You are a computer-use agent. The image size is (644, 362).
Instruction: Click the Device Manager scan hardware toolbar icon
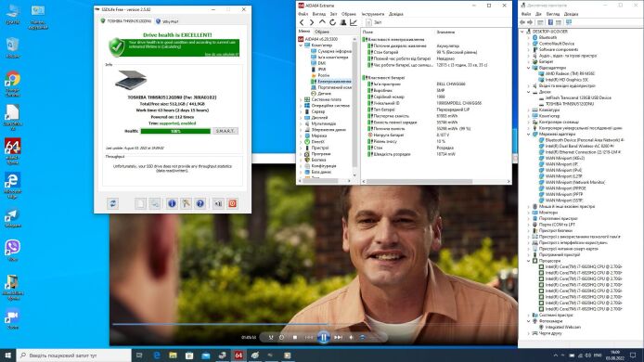pos(569,22)
